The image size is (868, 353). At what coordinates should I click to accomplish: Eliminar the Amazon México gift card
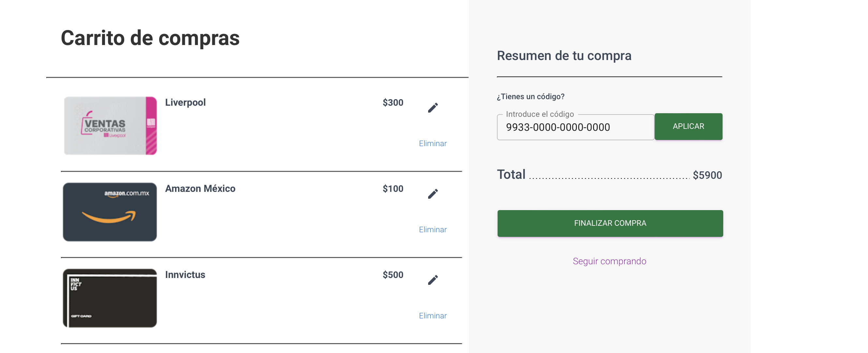point(433,230)
